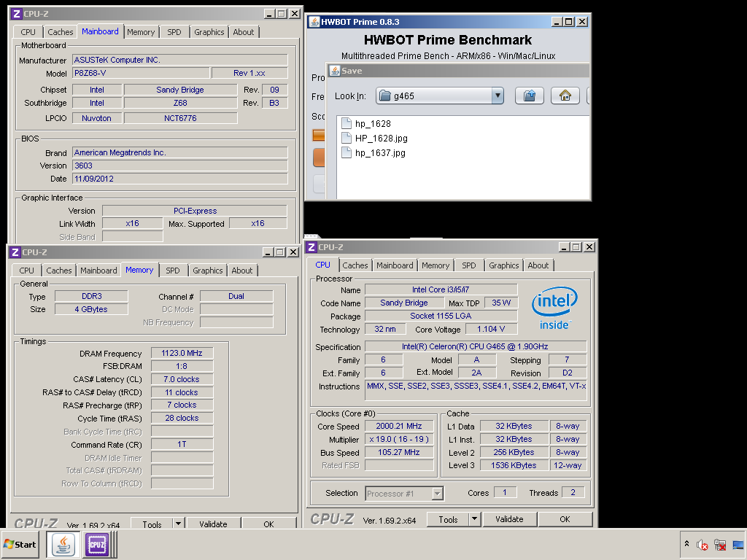The image size is (747, 560).
Task: Expand the Tools dropdown arrow in the CPU tab window
Action: [x=474, y=519]
